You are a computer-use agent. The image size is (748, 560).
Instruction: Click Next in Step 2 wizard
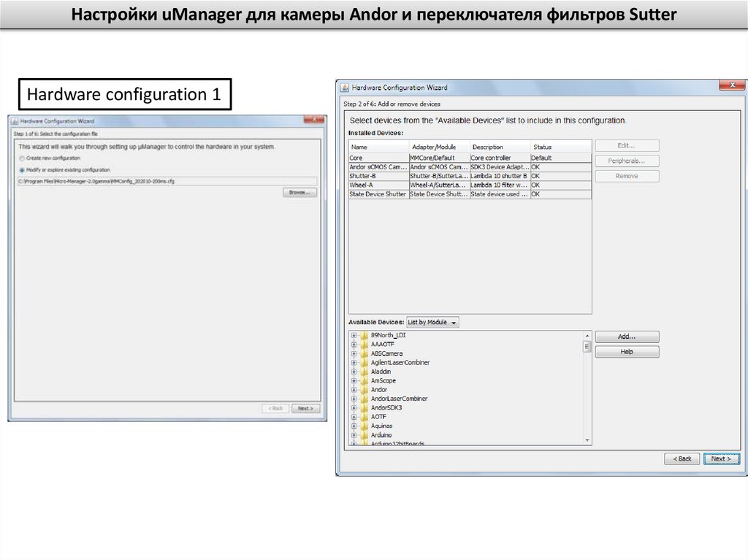[x=721, y=459]
